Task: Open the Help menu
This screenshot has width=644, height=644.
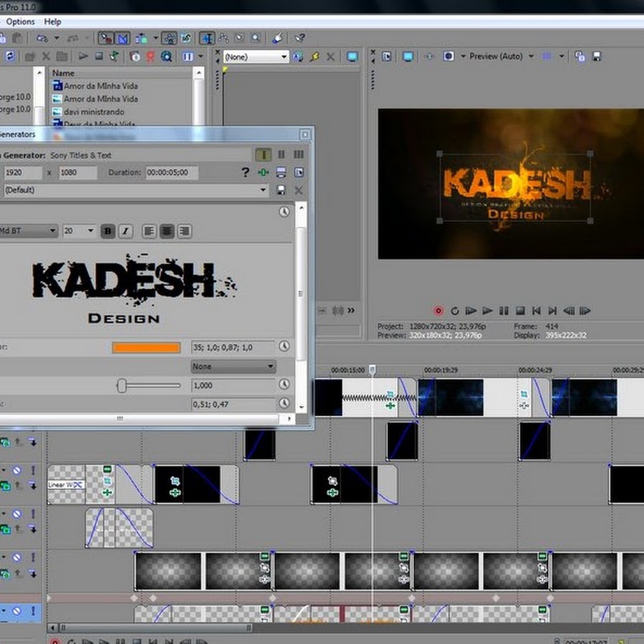Action: pyautogui.click(x=52, y=21)
